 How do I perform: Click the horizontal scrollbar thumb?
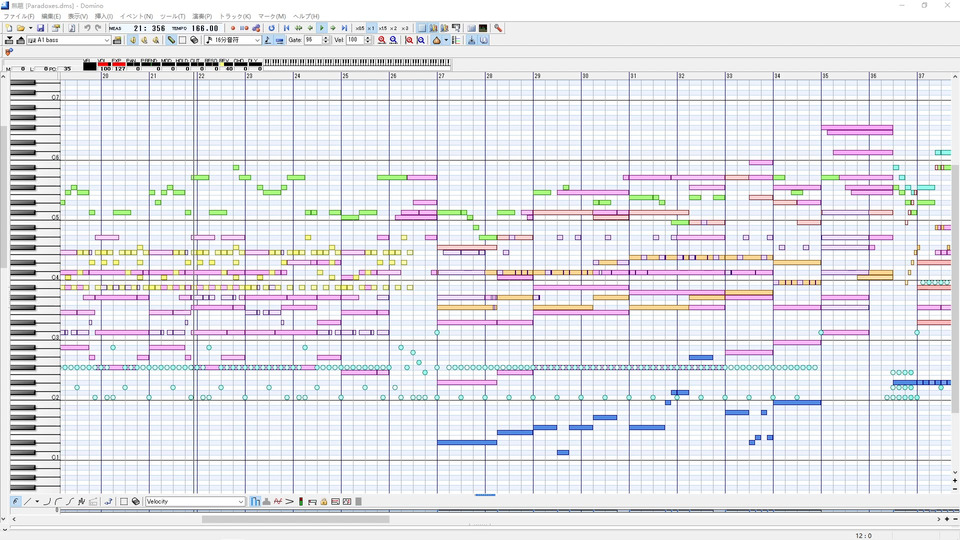coord(296,519)
